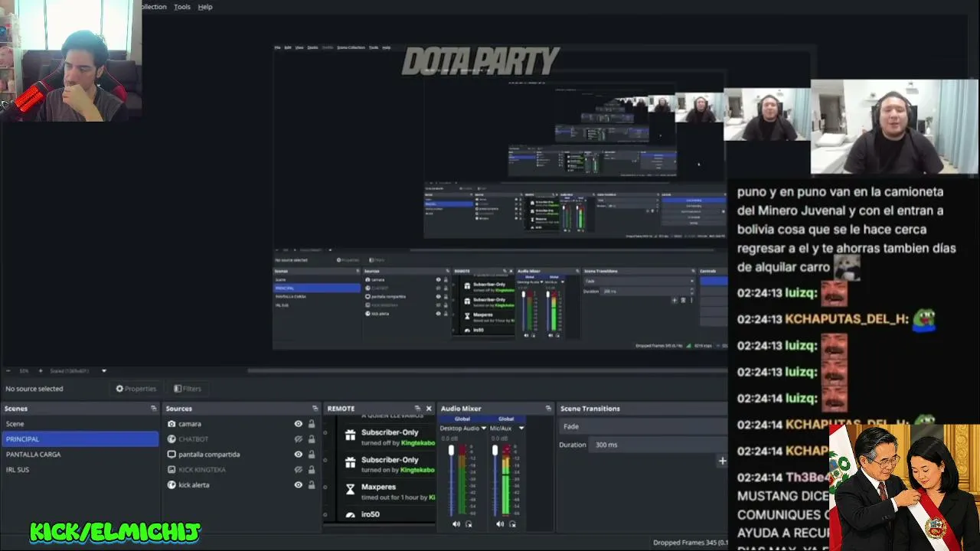Undock the REMOTE dock panel

[417, 409]
